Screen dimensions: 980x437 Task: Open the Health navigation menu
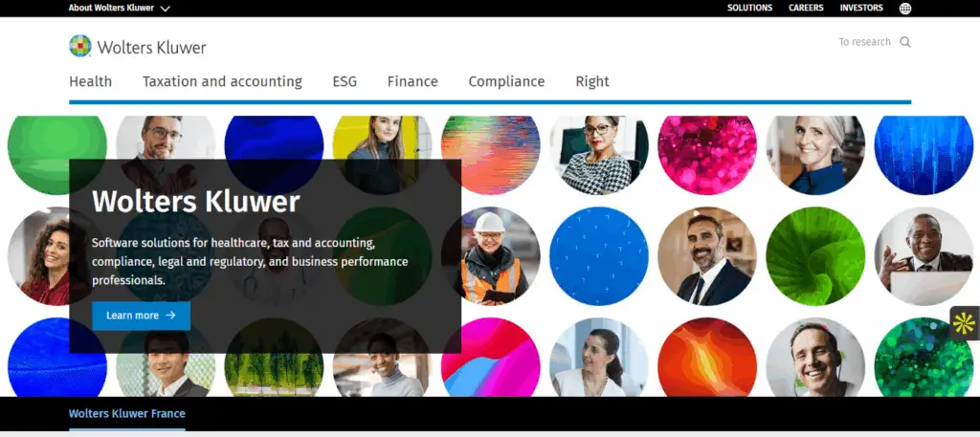[91, 82]
